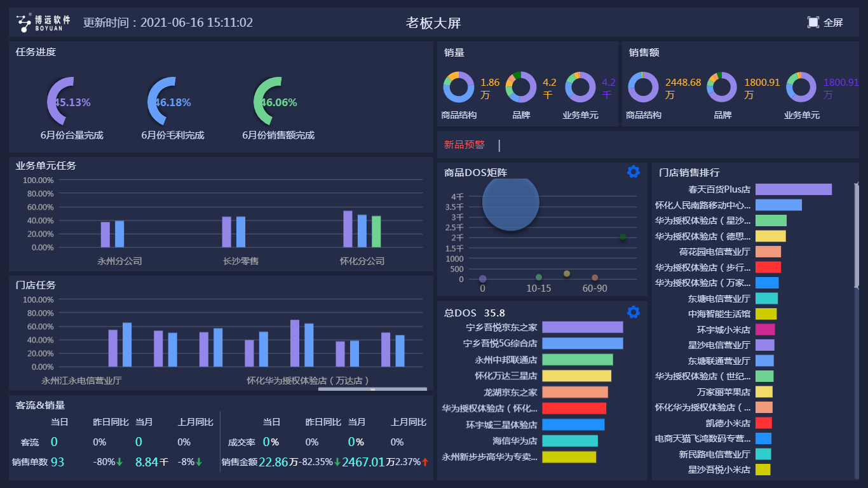The image size is (868, 488).
Task: Click the 门店任务 horizontal scrollbar
Action: point(372,389)
